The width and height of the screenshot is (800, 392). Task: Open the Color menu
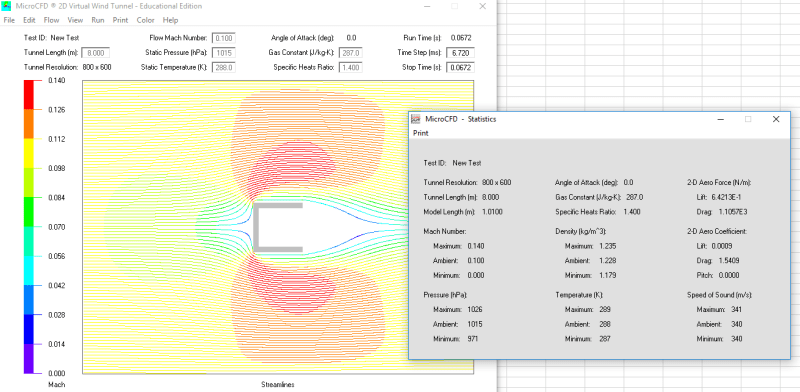pyautogui.click(x=145, y=20)
